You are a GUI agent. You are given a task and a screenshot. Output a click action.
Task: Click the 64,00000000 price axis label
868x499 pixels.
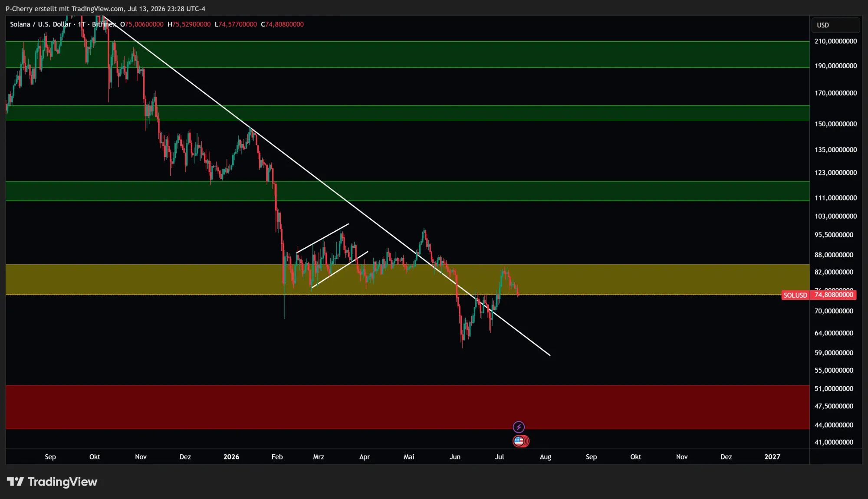(x=834, y=333)
